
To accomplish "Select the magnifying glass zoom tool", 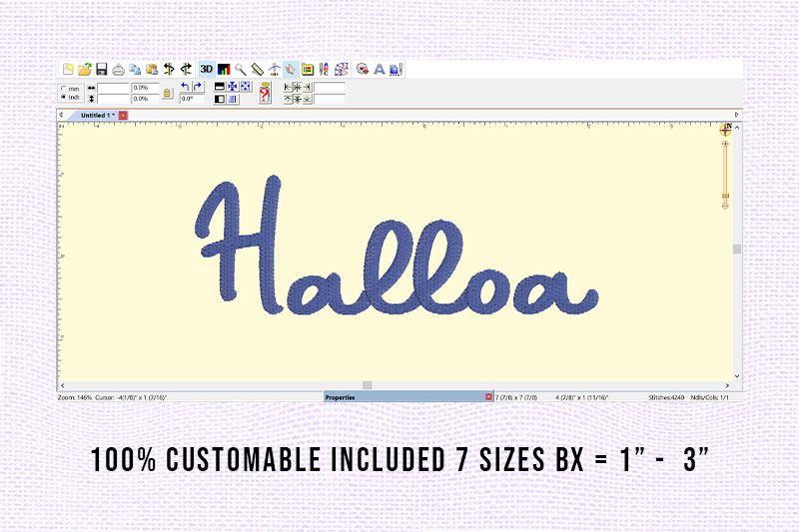I will coord(241,69).
